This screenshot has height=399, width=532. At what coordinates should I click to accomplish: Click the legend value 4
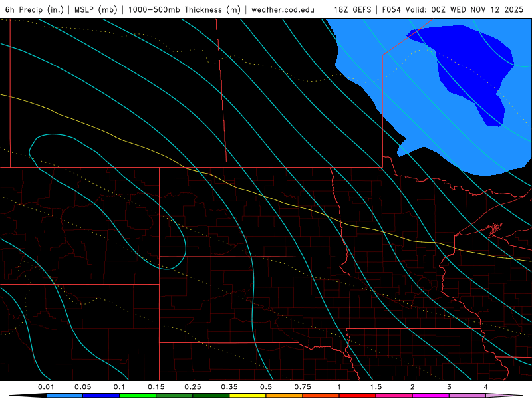(x=485, y=387)
